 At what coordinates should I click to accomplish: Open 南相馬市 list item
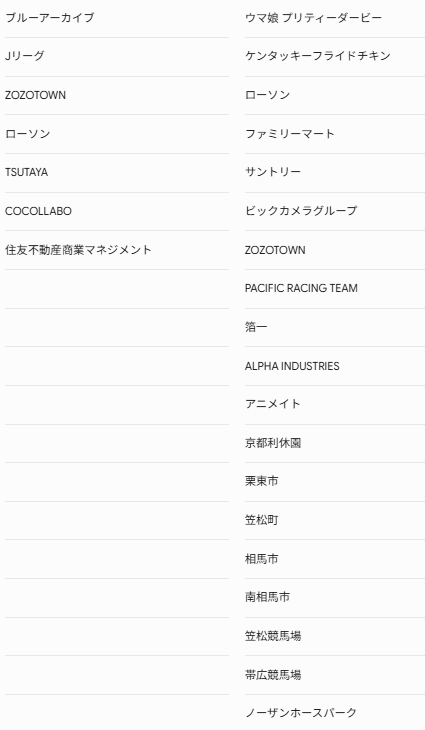point(267,597)
